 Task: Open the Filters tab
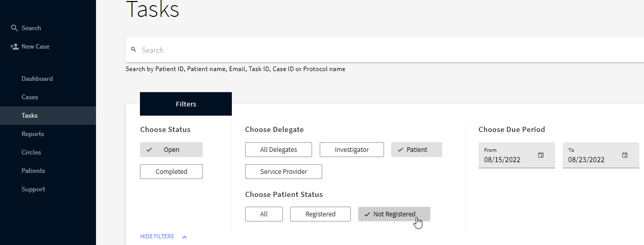186,104
